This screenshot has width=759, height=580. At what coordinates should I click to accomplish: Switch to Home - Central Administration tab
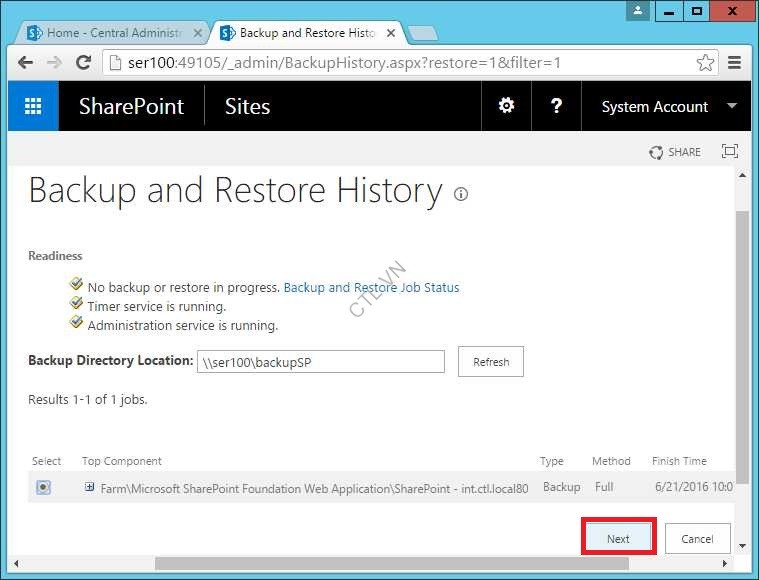tap(112, 33)
